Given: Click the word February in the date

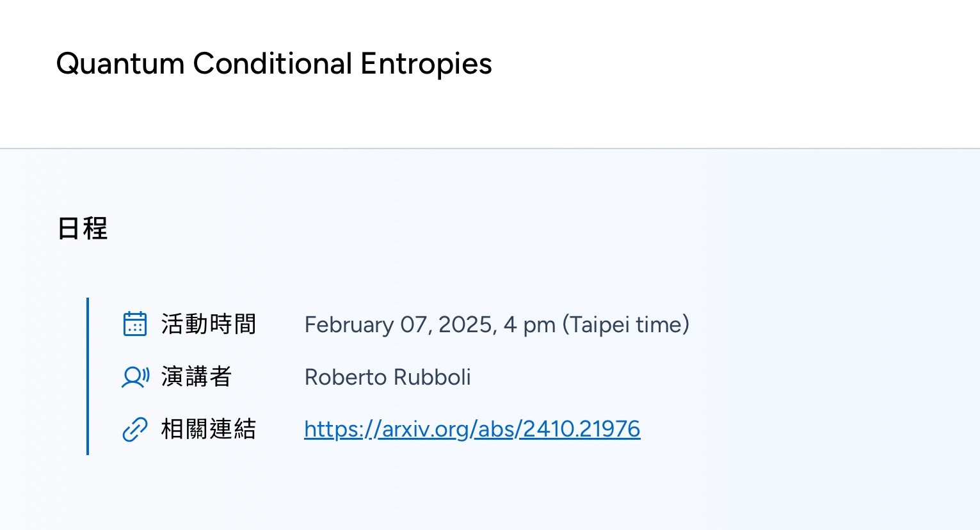Looking at the screenshot, I should (x=349, y=325).
